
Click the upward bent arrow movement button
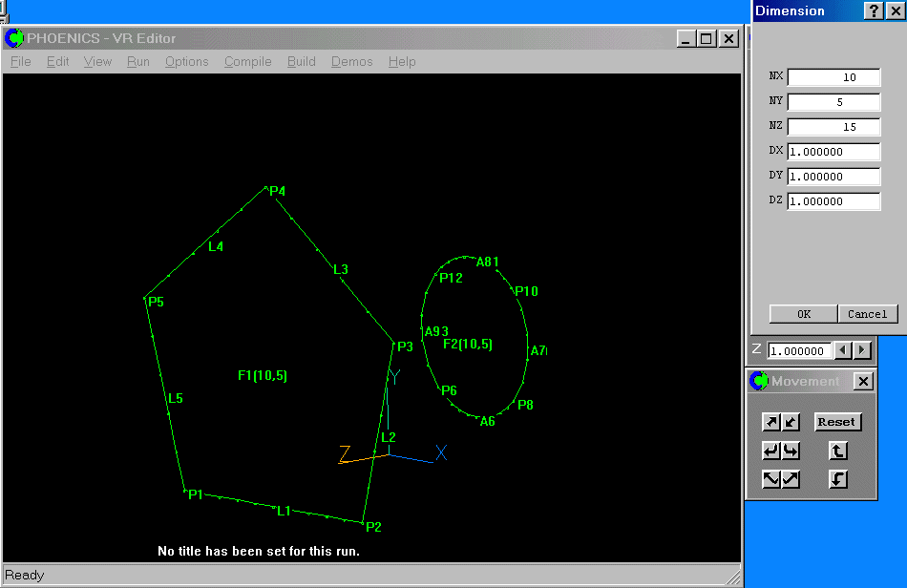click(x=837, y=451)
